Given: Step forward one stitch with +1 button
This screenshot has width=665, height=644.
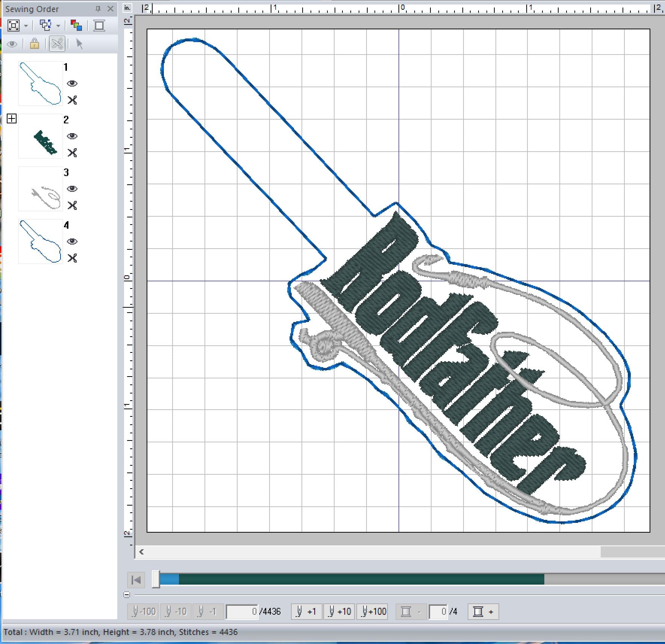Looking at the screenshot, I should (306, 612).
